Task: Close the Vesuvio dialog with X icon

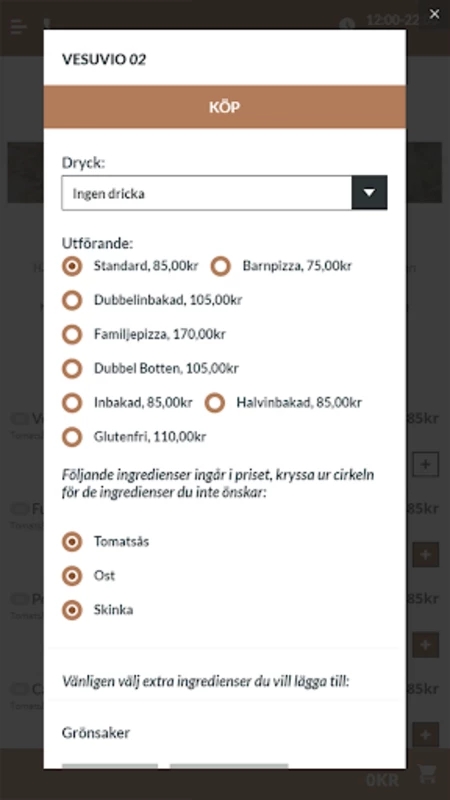Action: click(x=434, y=14)
